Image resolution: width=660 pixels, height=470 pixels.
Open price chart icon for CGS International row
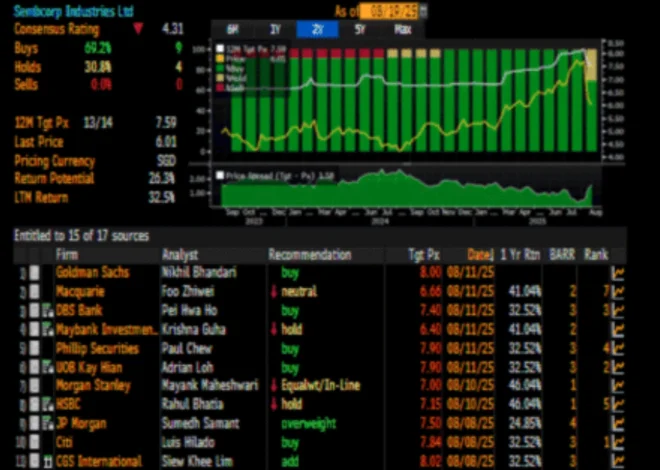click(x=617, y=461)
